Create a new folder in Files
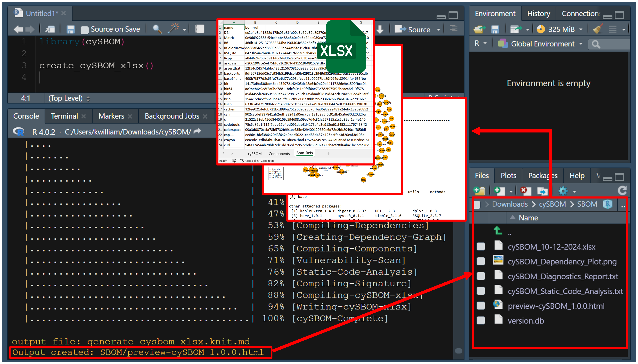Image resolution: width=638 pixels, height=364 pixels. click(479, 191)
